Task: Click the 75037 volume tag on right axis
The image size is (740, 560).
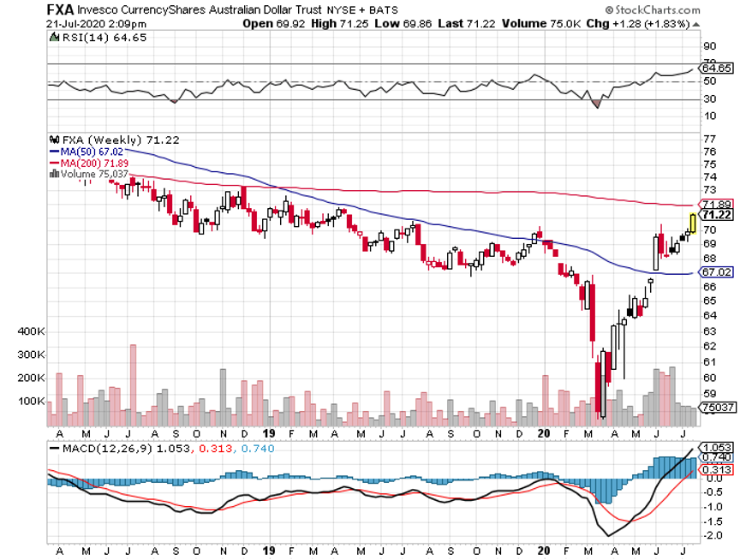Action: point(718,407)
